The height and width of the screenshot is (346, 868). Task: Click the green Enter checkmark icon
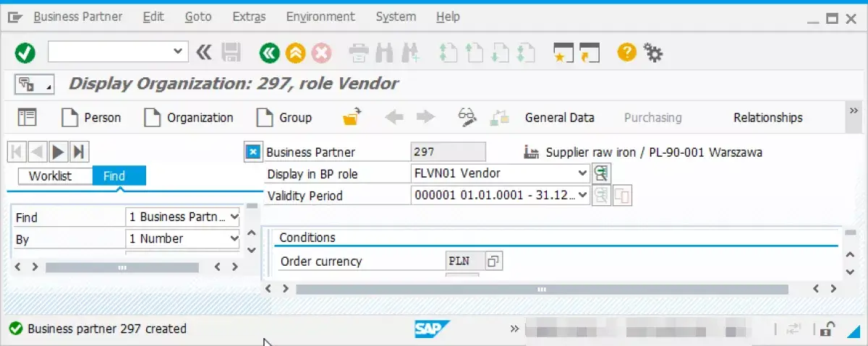pyautogui.click(x=25, y=52)
